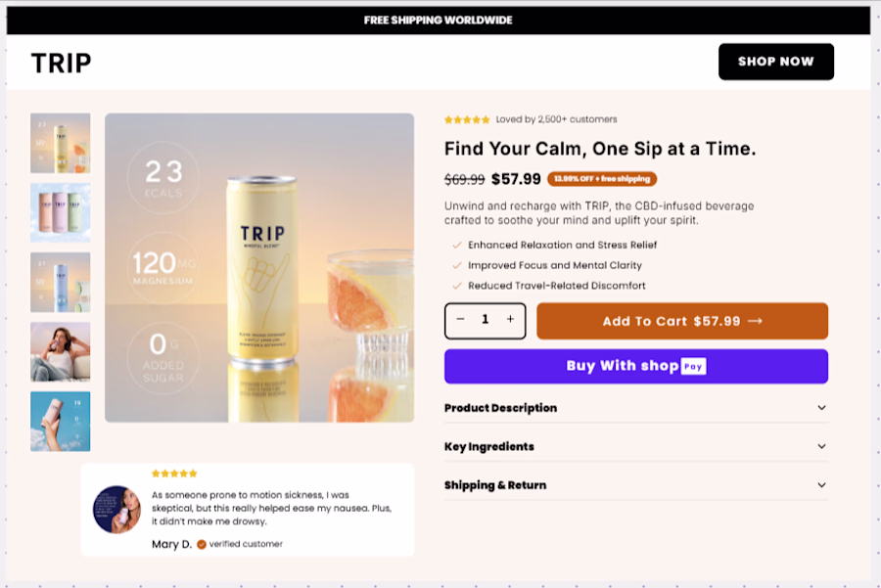Click the verified customer badge icon
This screenshot has width=881, height=588.
click(202, 544)
